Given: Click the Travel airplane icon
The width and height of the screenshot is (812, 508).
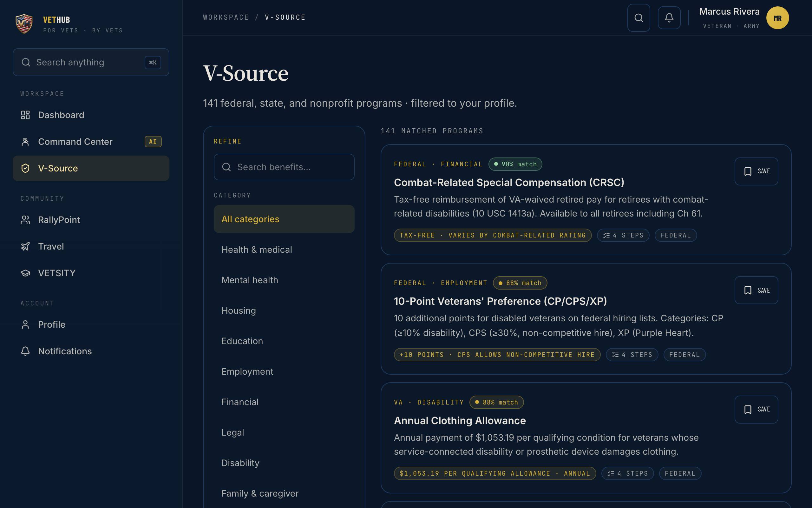Looking at the screenshot, I should (x=25, y=246).
